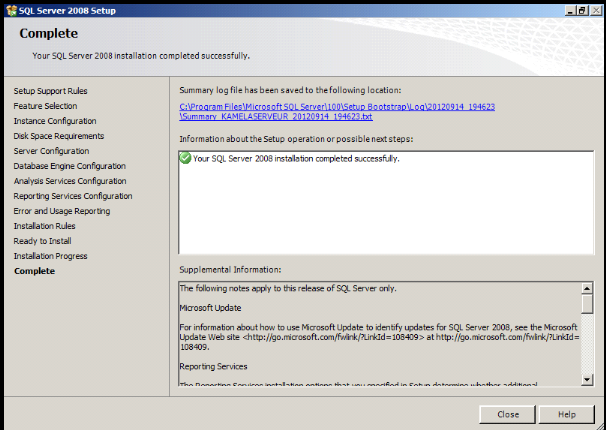
Task: Select Installation Rules step
Action: click(x=44, y=226)
